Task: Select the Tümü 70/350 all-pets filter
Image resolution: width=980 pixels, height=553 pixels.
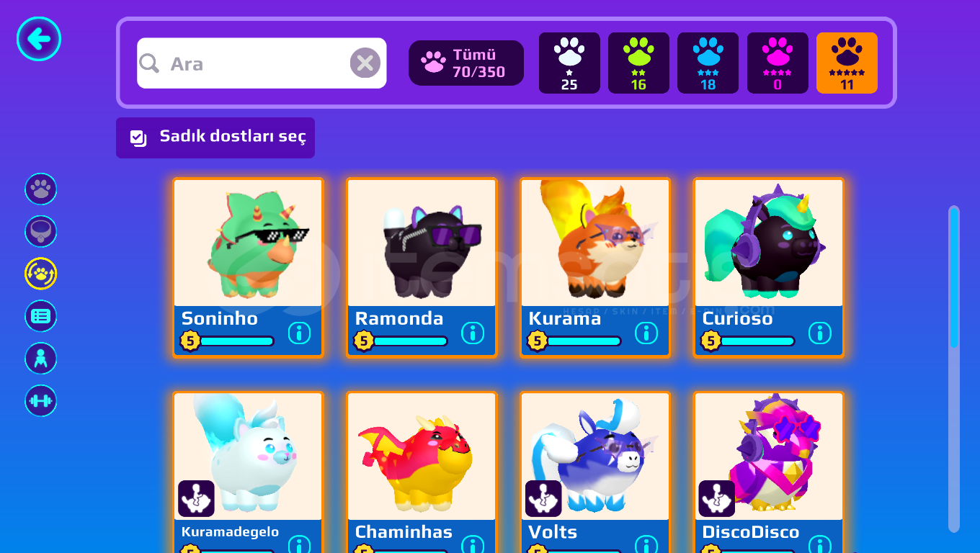Action: pos(466,63)
